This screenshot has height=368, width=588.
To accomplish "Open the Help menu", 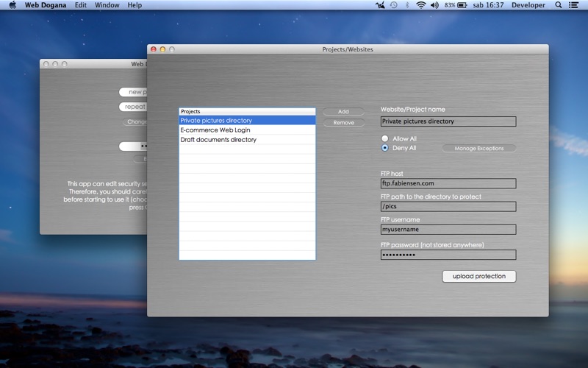I will click(x=135, y=5).
